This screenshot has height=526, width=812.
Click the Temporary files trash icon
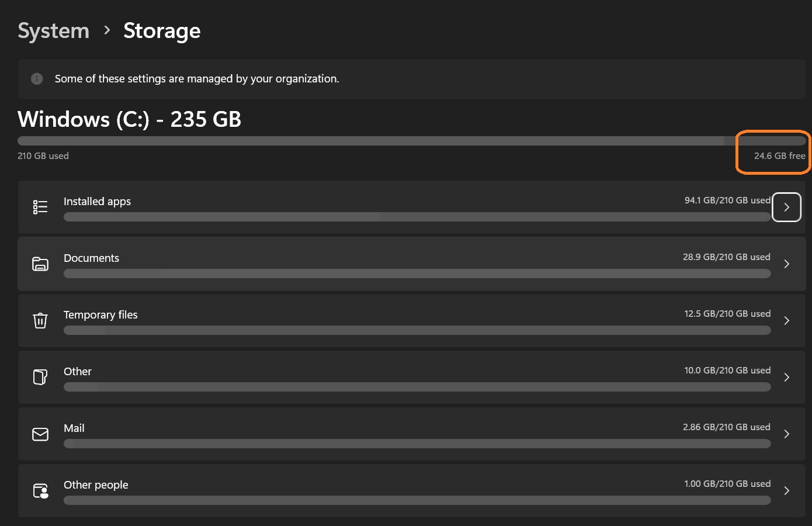(40, 320)
